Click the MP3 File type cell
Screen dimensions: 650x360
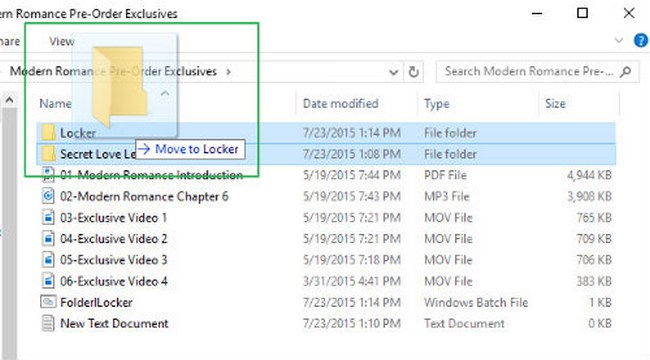[x=446, y=196]
